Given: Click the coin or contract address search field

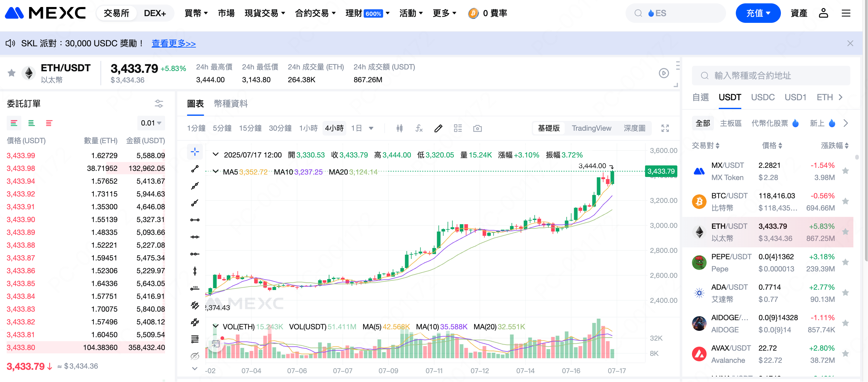Looking at the screenshot, I should pyautogui.click(x=771, y=76).
